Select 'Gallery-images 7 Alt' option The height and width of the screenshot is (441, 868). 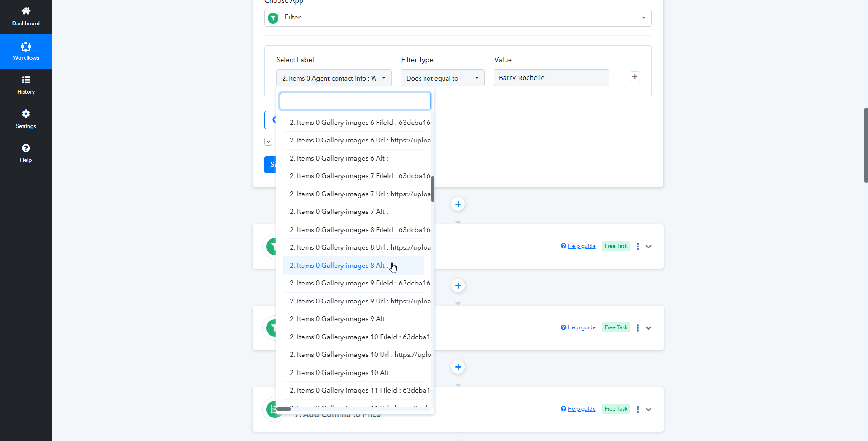pyautogui.click(x=354, y=212)
